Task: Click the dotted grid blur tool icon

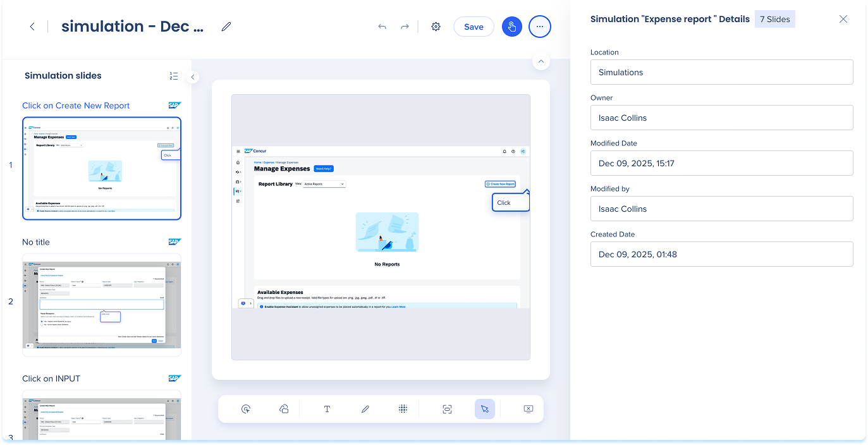Action: click(x=403, y=409)
